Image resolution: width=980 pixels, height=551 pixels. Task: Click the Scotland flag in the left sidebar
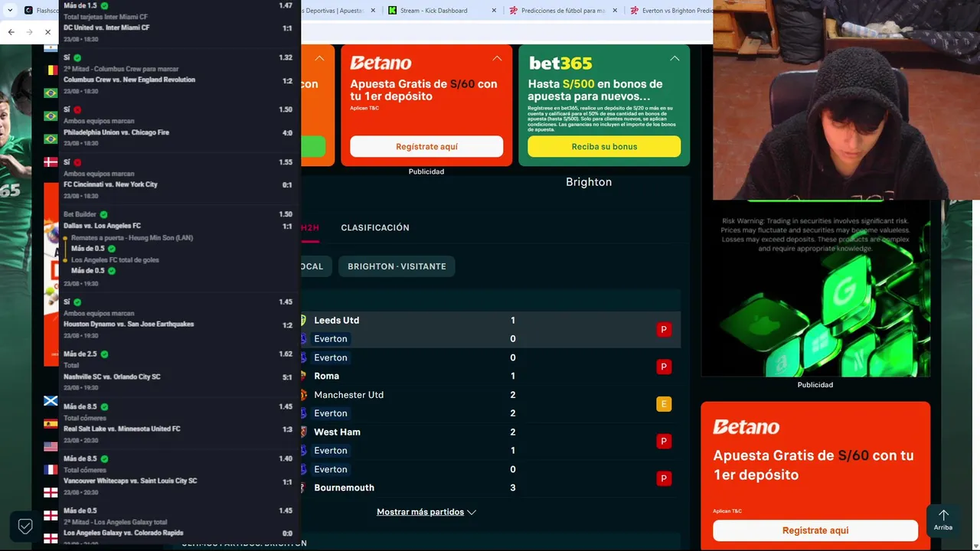point(51,401)
